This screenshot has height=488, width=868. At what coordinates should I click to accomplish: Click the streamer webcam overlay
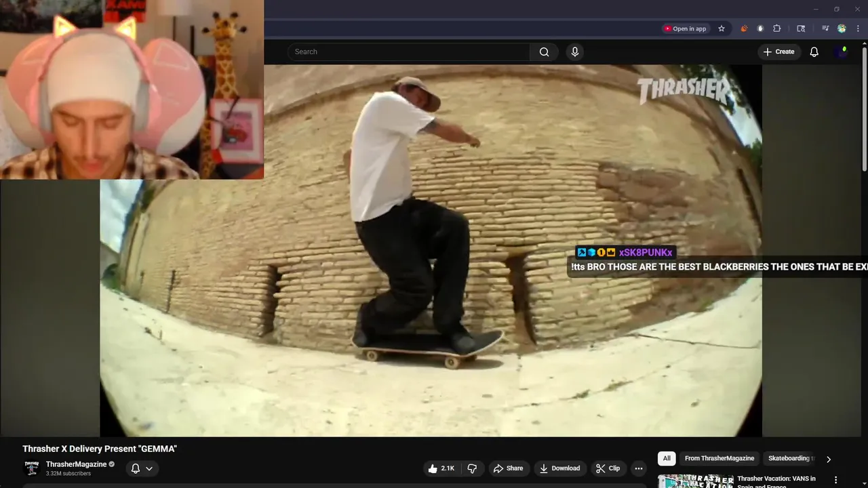132,89
